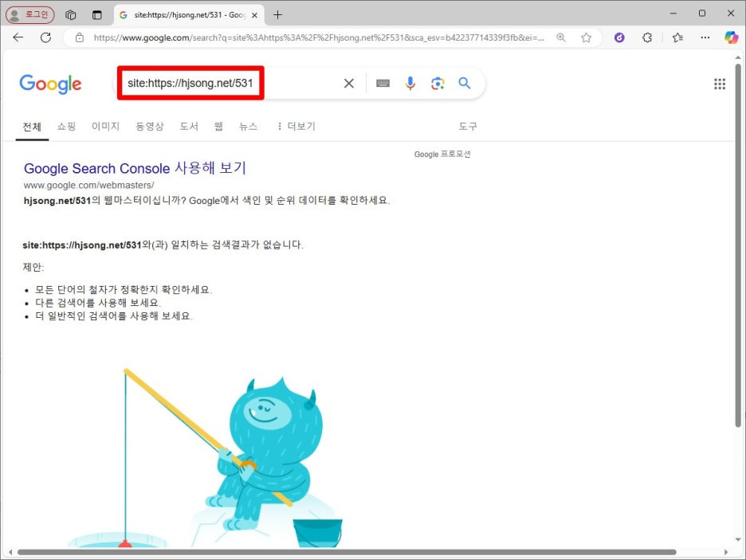Viewport: 746px width, 560px height.
Task: Start voice search with microphone icon
Action: 410,83
